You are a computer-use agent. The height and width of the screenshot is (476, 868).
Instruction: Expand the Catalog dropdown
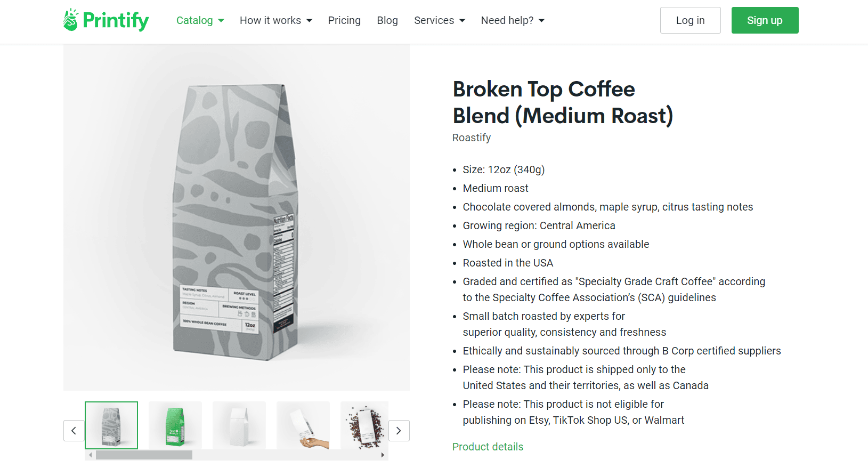200,20
